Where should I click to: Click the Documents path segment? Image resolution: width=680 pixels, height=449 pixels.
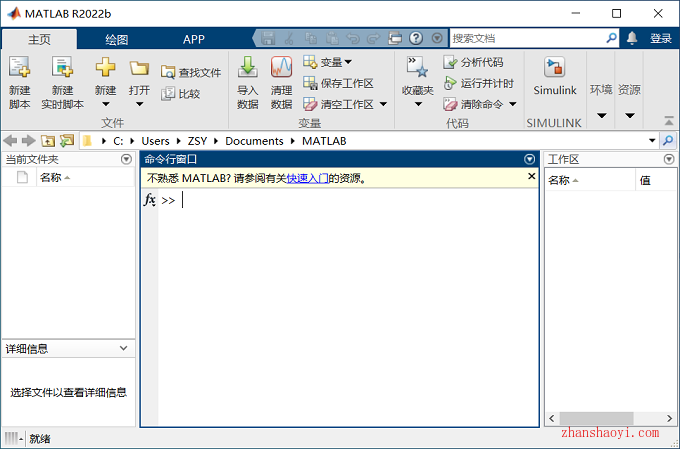point(254,141)
